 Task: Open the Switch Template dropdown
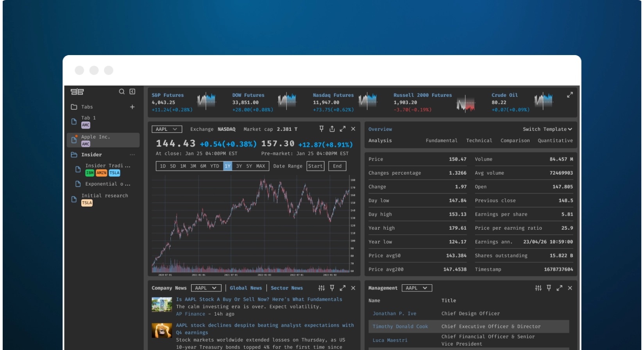coord(547,129)
